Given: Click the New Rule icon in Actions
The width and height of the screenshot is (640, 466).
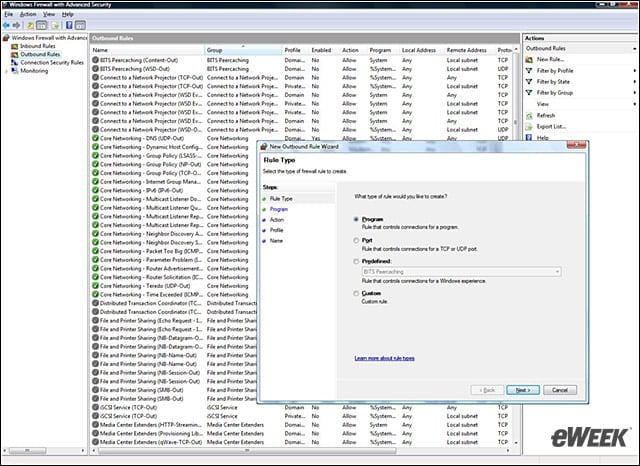Looking at the screenshot, I should pyautogui.click(x=529, y=60).
